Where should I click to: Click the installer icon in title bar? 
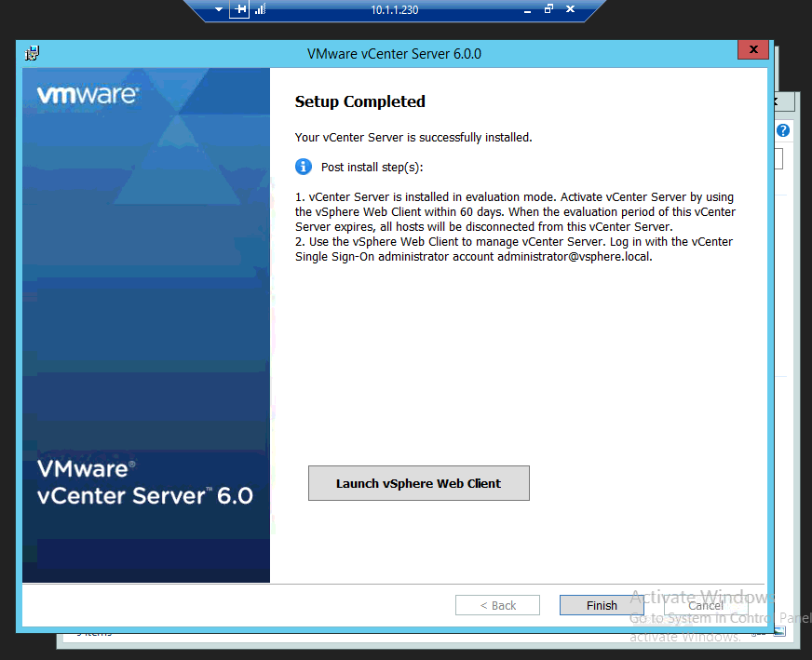(32, 53)
